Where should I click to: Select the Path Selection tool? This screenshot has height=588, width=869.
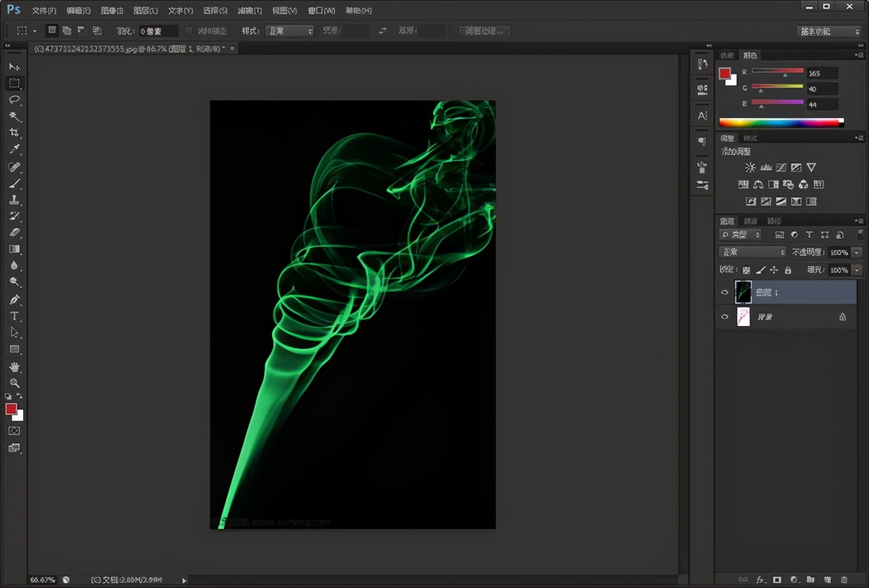point(14,333)
